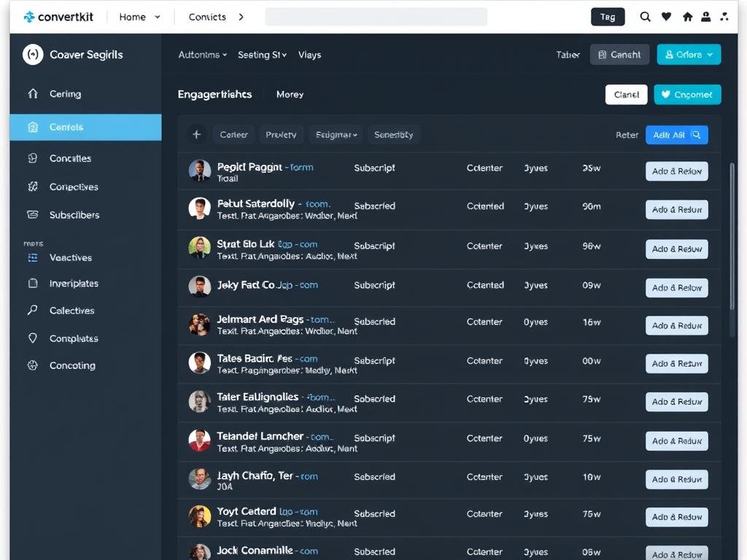Click the share graph icon at top right
Image resolution: width=747 pixels, height=560 pixels.
tap(725, 16)
